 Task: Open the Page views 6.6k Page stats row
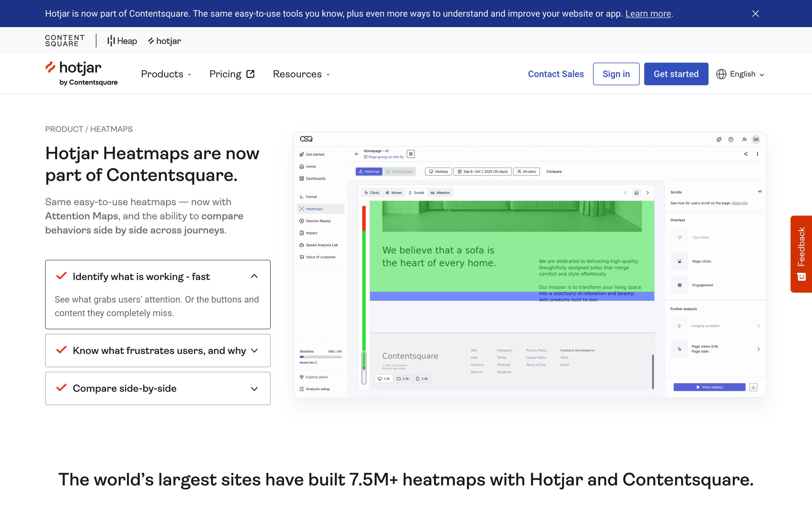[x=715, y=349]
